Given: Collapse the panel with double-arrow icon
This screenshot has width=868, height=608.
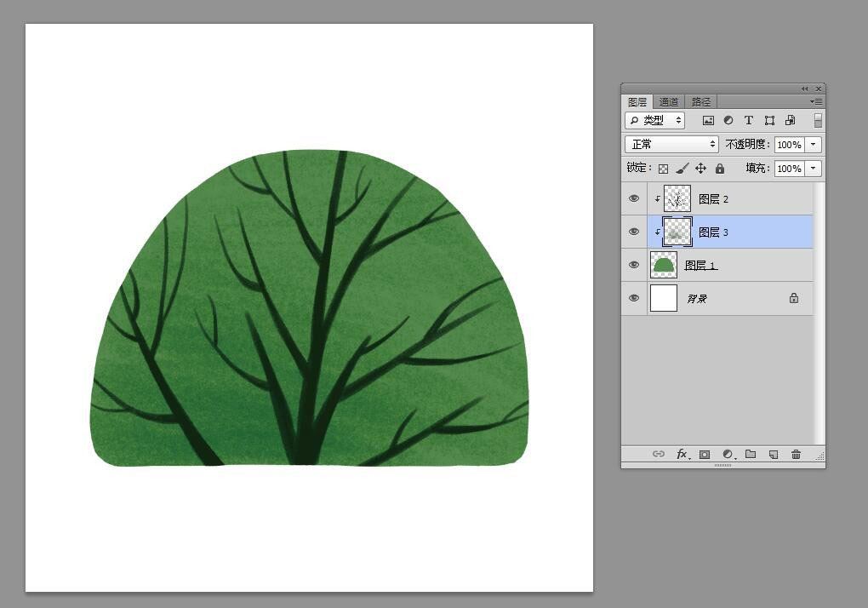Looking at the screenshot, I should [x=804, y=89].
